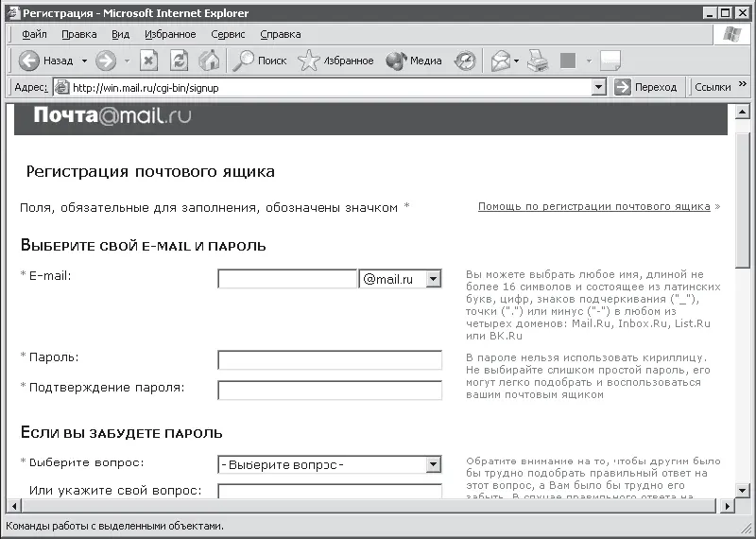Click the E-mail name input field

[287, 279]
